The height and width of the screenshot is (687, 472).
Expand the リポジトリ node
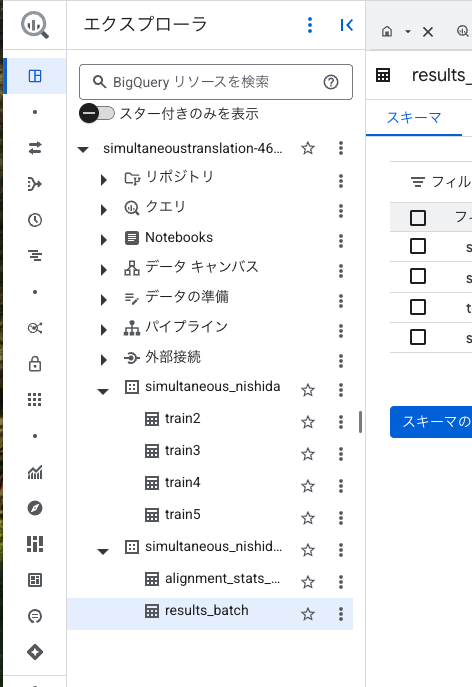103,180
